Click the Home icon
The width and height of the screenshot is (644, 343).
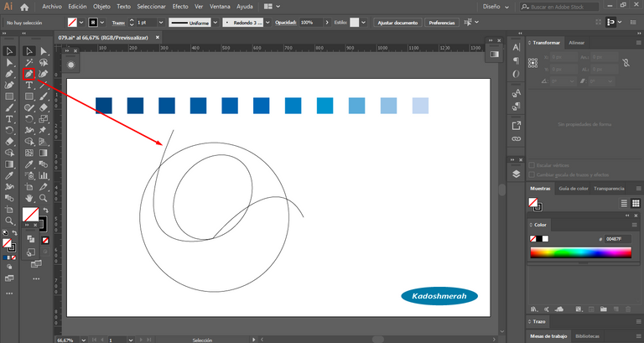(24, 7)
